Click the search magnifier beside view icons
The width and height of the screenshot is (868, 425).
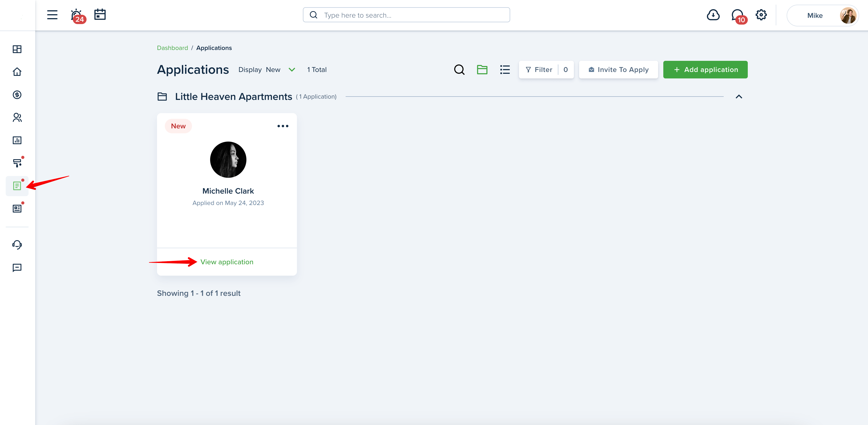pyautogui.click(x=459, y=70)
